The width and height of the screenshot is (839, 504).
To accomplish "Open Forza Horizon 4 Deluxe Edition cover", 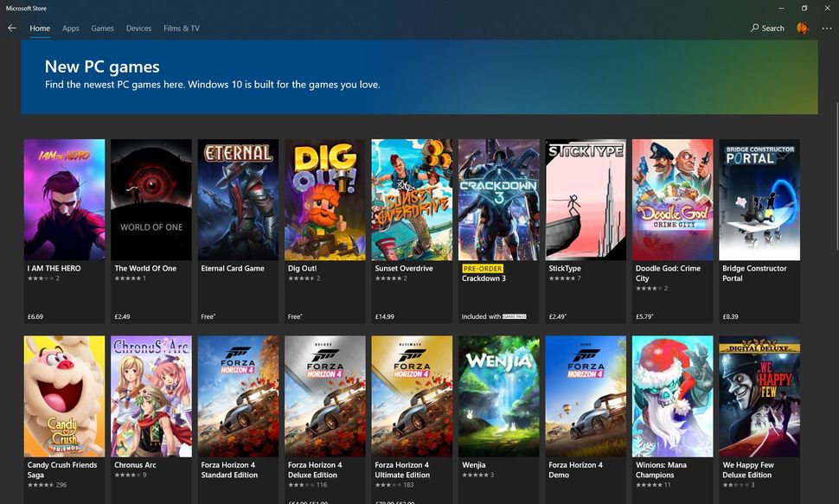I will point(325,397).
